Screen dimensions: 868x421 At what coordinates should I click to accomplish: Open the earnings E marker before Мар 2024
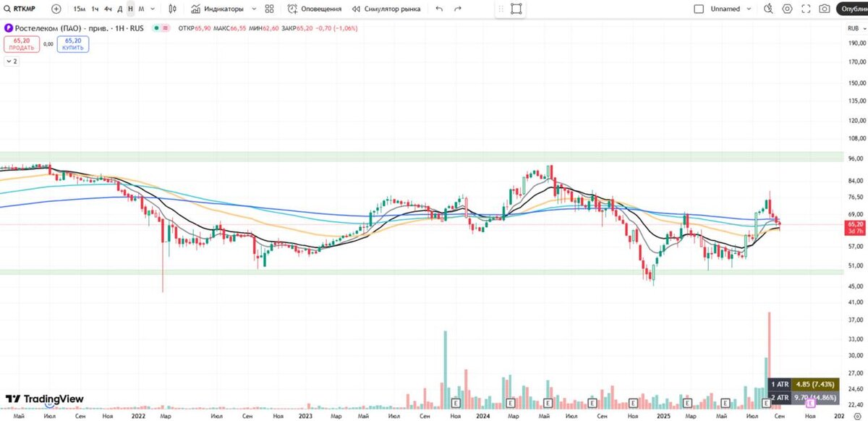click(x=510, y=402)
